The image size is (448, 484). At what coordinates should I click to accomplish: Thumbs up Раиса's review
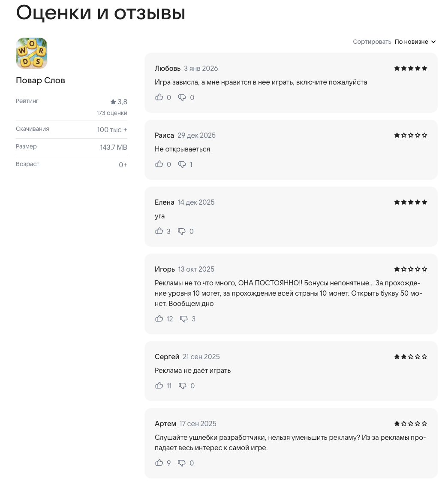pyautogui.click(x=159, y=164)
